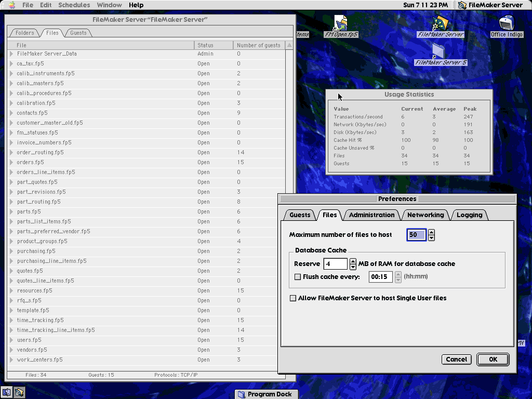
Task: Select the Files tab in Preferences
Action: pos(330,215)
